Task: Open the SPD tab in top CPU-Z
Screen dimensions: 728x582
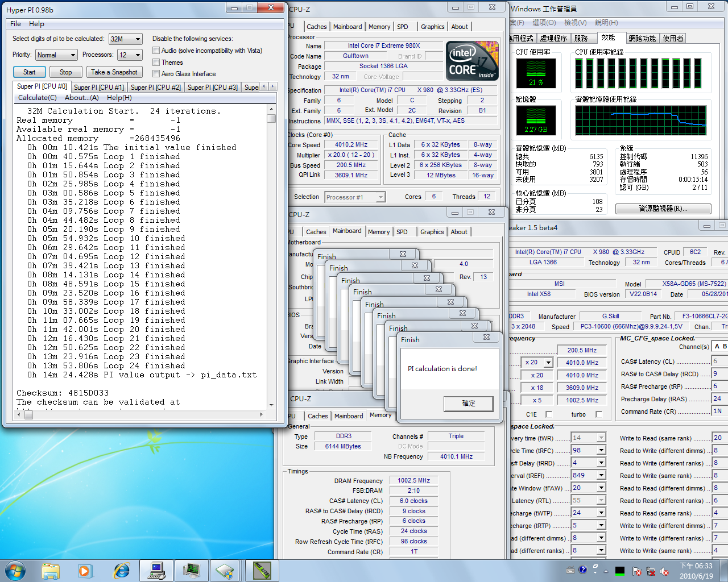Action: (403, 27)
